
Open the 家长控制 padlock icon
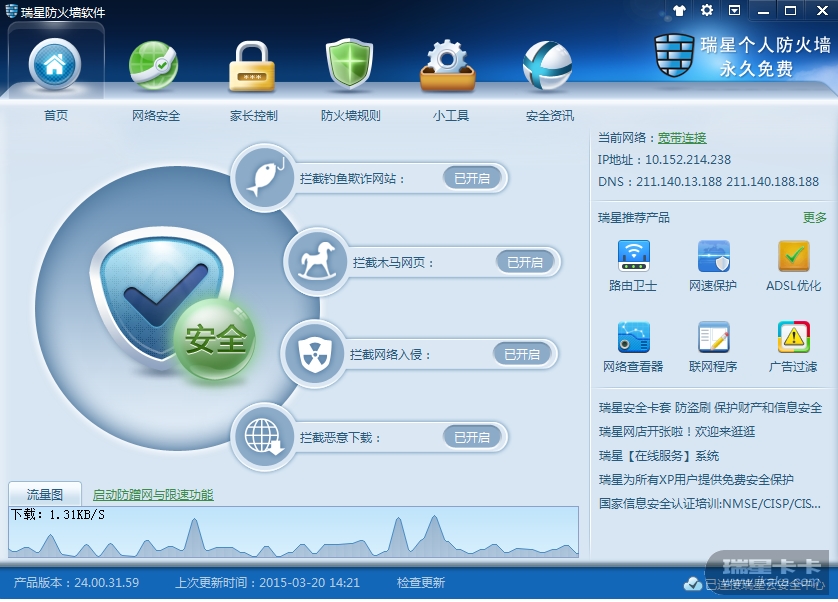(252, 66)
